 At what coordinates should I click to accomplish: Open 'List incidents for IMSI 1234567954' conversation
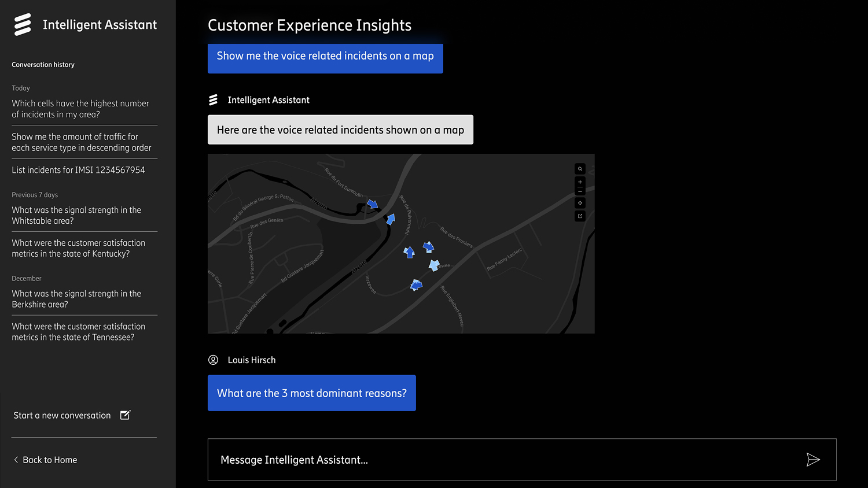(x=78, y=170)
